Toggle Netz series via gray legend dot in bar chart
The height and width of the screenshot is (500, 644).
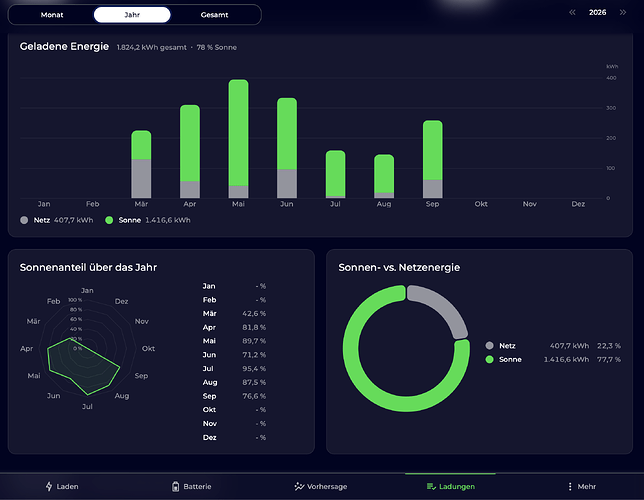(24, 220)
